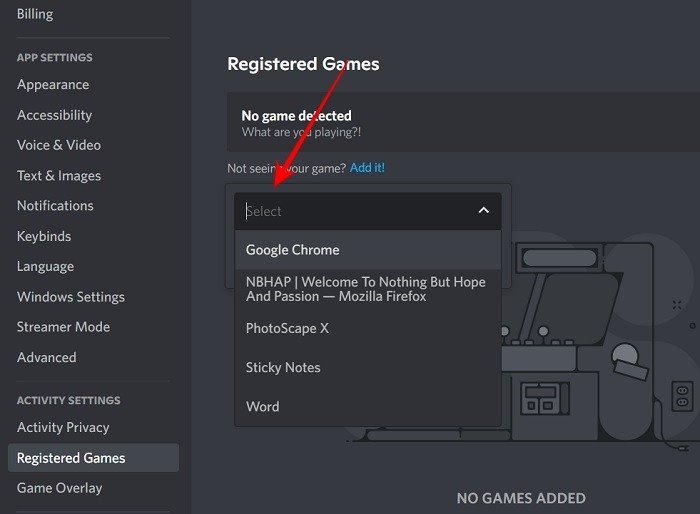Choose Sticky Notes from the list
The width and height of the screenshot is (700, 514).
click(368, 368)
